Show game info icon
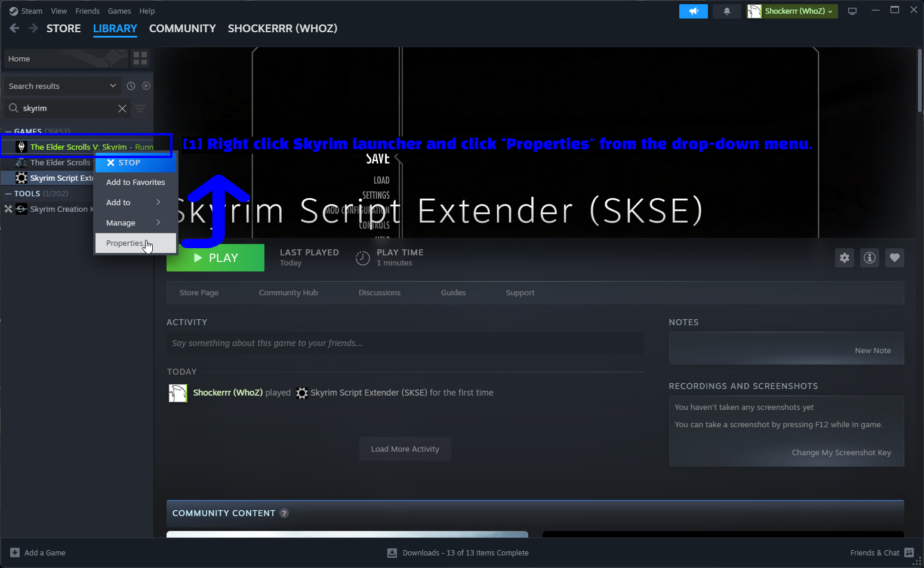 point(870,258)
